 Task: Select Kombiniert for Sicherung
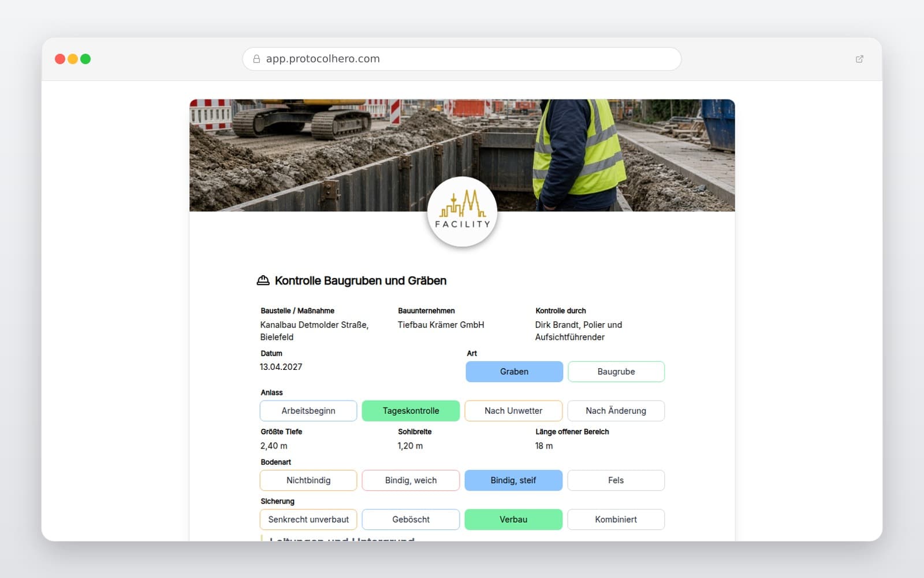pos(616,520)
